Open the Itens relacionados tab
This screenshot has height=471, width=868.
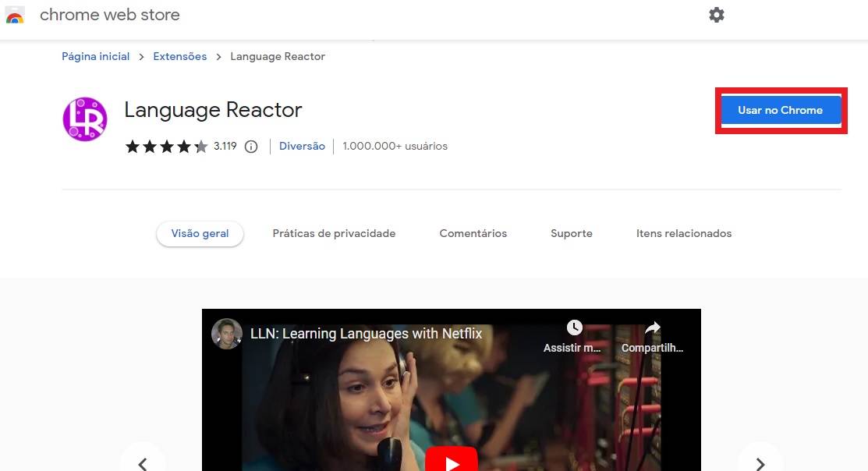coord(683,234)
